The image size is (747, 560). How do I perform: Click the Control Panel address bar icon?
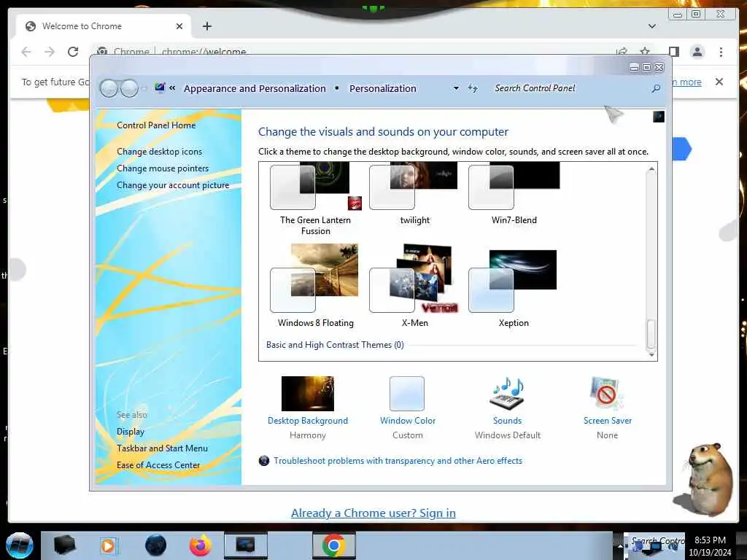(x=160, y=87)
